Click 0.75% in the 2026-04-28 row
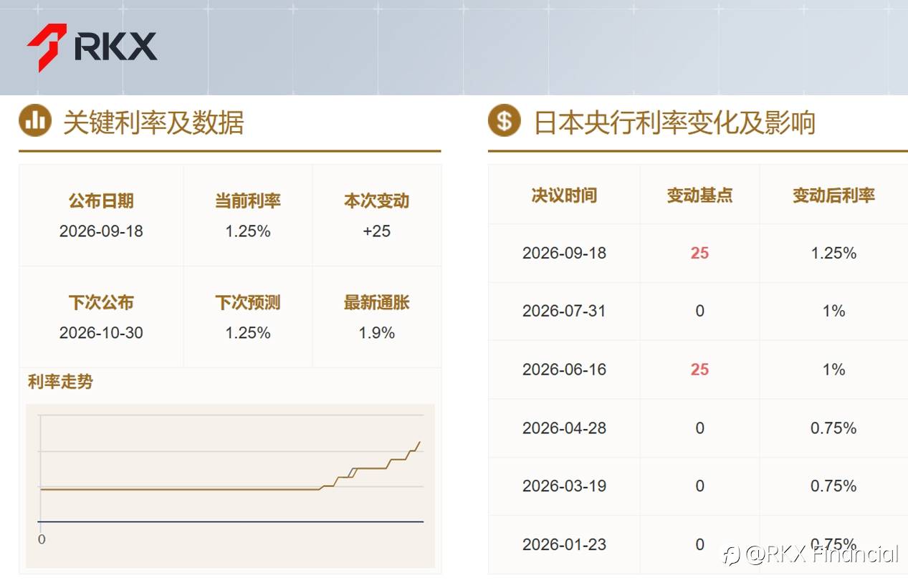Viewport: 908px width, 588px height. point(833,428)
